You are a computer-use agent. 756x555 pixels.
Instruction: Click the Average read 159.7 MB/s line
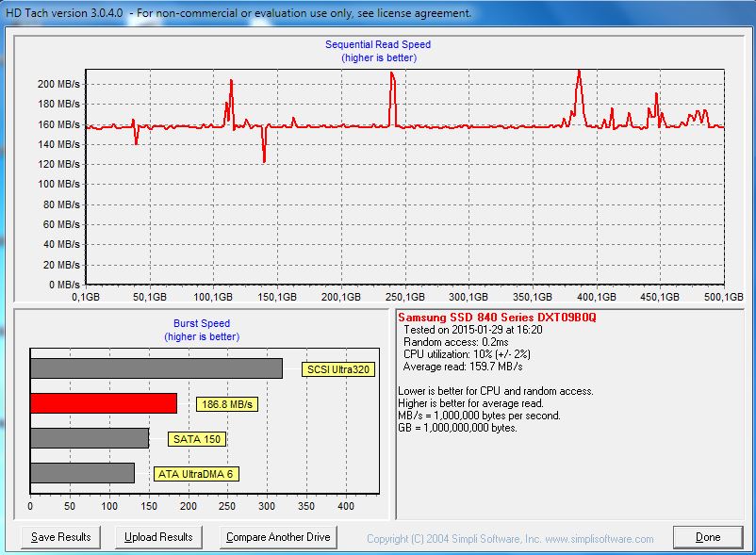(463, 367)
